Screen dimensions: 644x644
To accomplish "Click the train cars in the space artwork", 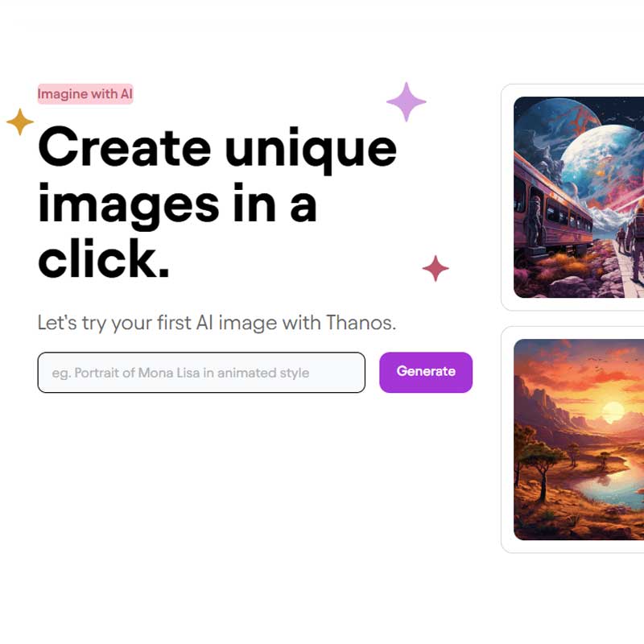I will [551, 209].
